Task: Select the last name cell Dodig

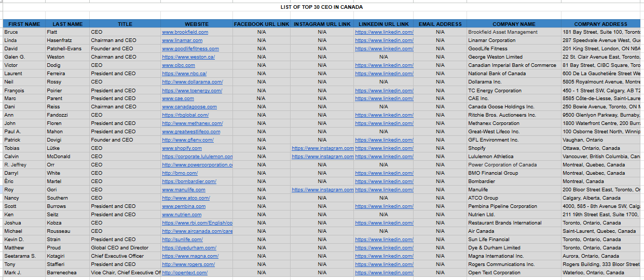Action: click(x=67, y=65)
